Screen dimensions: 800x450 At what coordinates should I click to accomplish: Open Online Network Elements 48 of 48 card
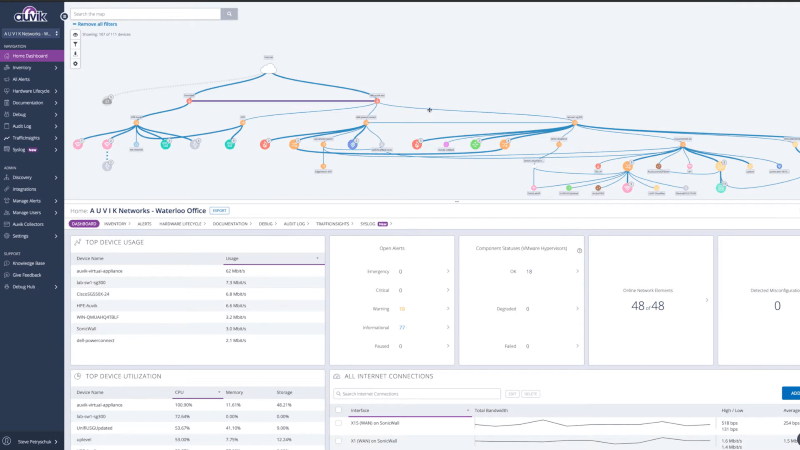651,301
